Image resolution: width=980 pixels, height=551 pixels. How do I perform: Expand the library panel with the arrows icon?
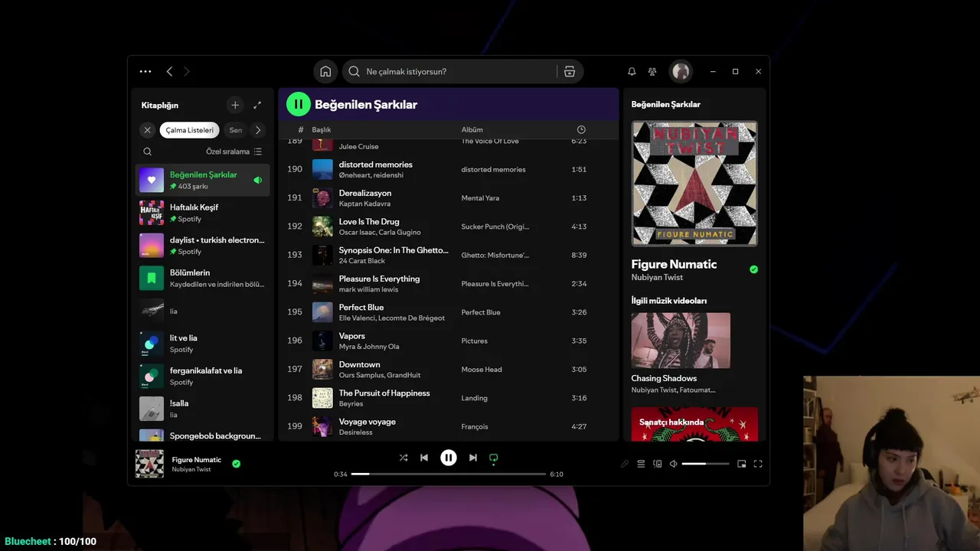(257, 105)
